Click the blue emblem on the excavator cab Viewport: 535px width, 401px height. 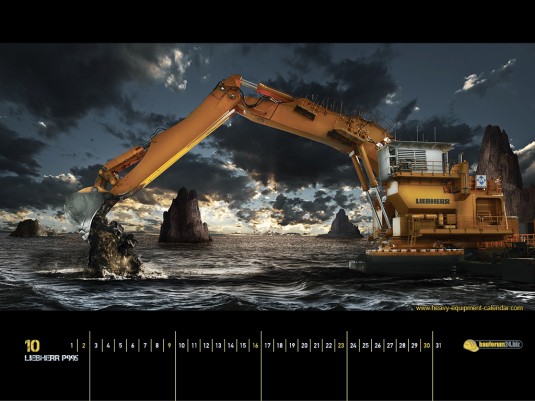(481, 181)
